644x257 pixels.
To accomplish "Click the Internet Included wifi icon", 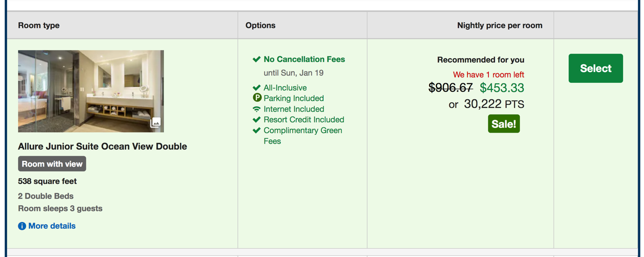I will coord(257,109).
